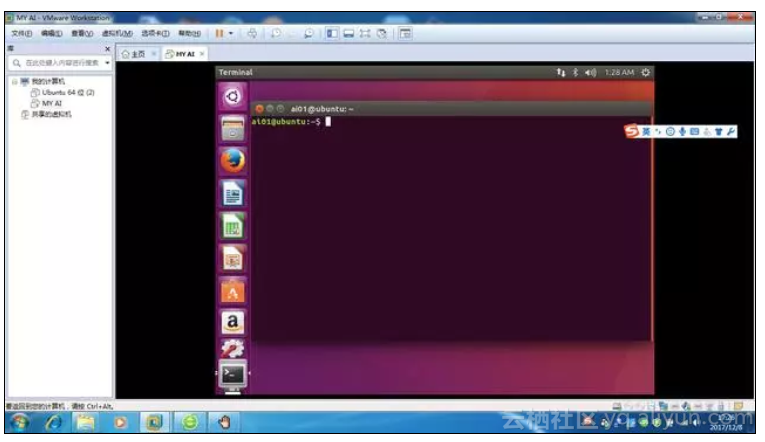The width and height of the screenshot is (765, 442).
Task: Click the 1:28 AM clock indicator
Action: [619, 72]
